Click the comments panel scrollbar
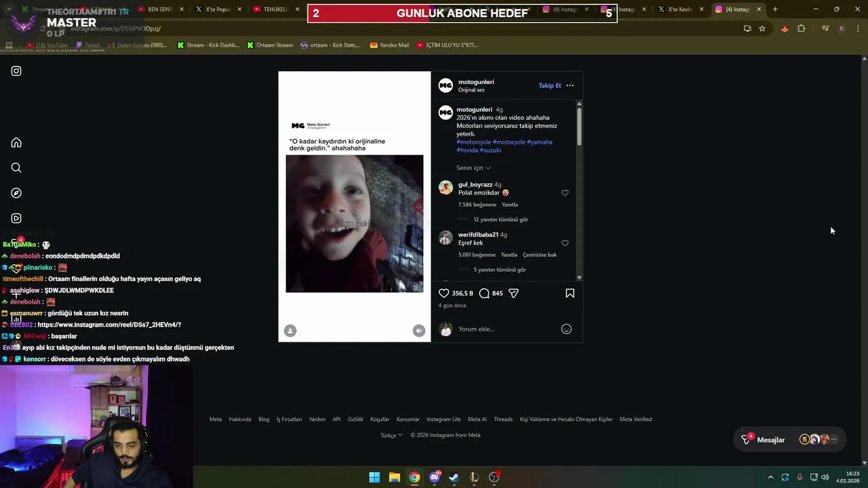The height and width of the screenshot is (488, 868). point(579,126)
